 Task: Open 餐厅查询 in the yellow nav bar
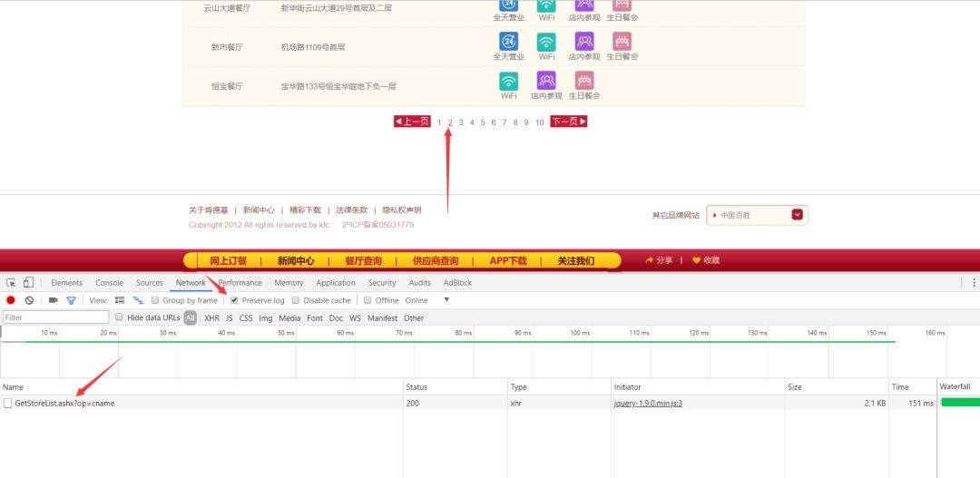pyautogui.click(x=363, y=261)
